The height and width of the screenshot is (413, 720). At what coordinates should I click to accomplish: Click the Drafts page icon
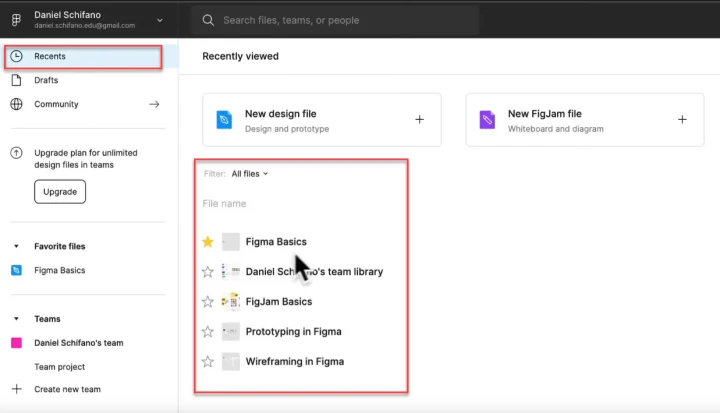(17, 80)
